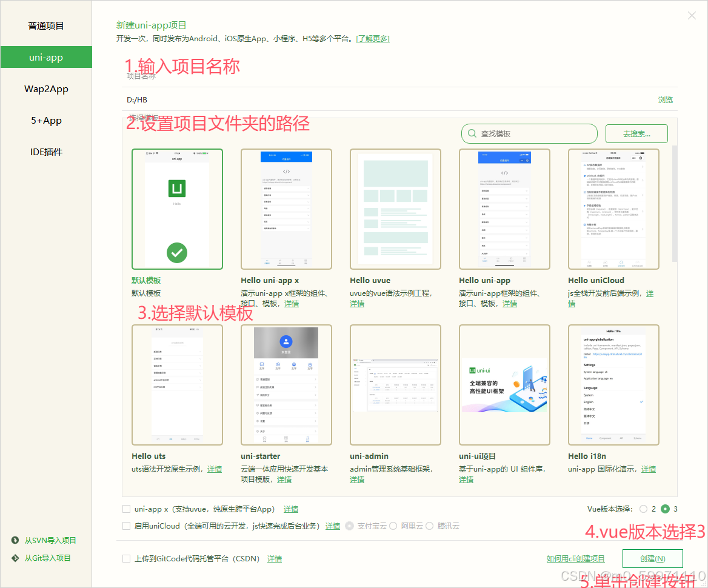Click the Git import icon
Viewport: 708px width, 588px height.
(15, 558)
